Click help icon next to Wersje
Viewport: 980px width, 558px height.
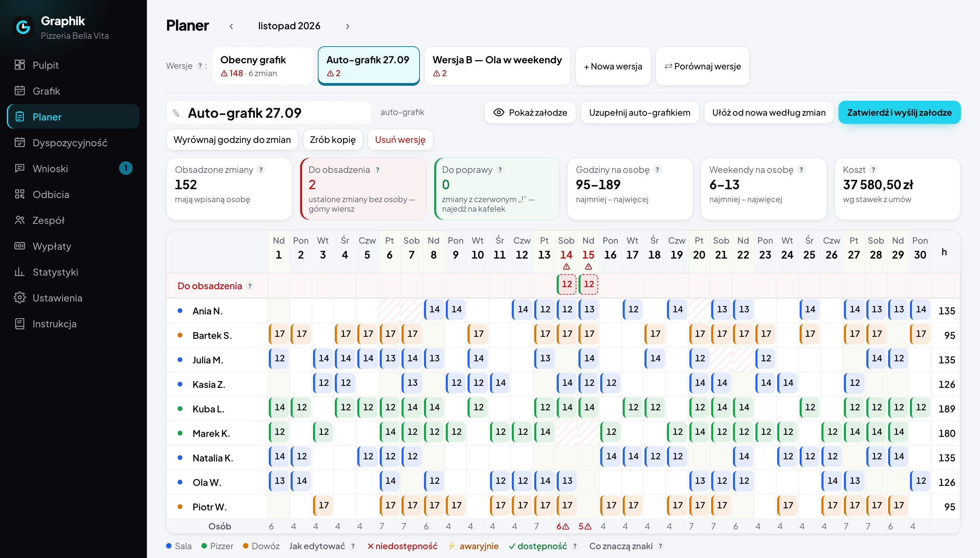(x=200, y=66)
